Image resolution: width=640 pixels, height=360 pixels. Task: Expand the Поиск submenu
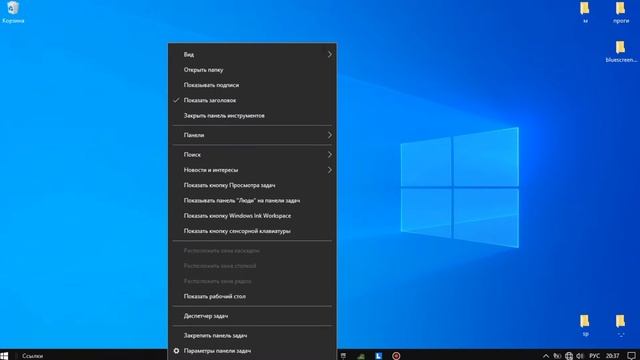(x=252, y=155)
